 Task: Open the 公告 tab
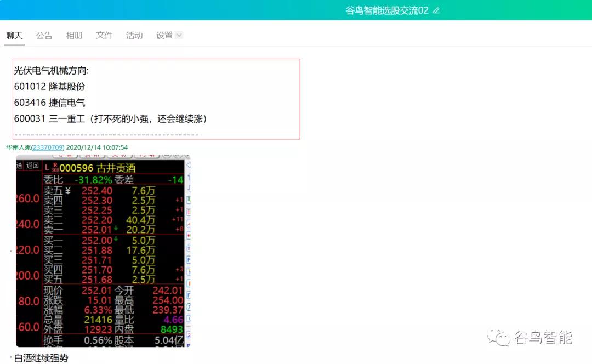pyautogui.click(x=44, y=36)
